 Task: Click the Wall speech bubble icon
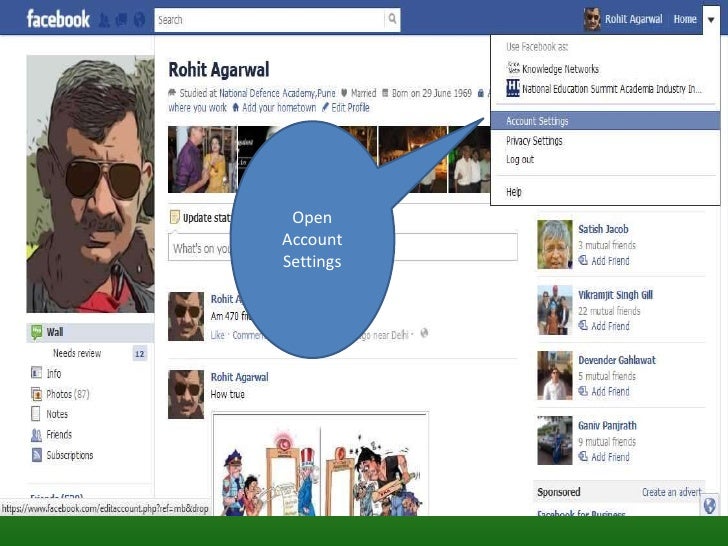point(36,332)
